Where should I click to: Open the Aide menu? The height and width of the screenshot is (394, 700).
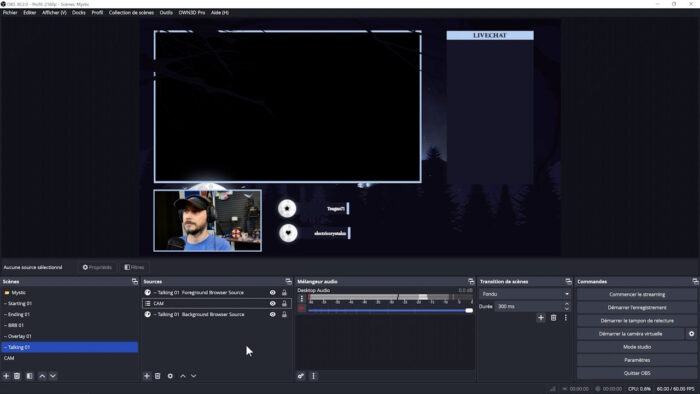[x=220, y=12]
